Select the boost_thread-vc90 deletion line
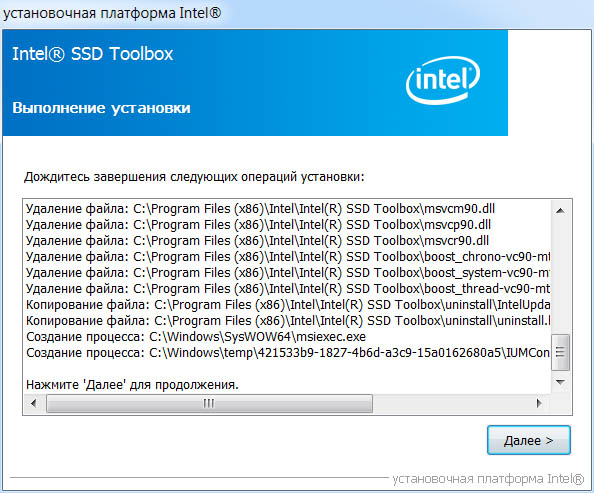 (x=288, y=289)
